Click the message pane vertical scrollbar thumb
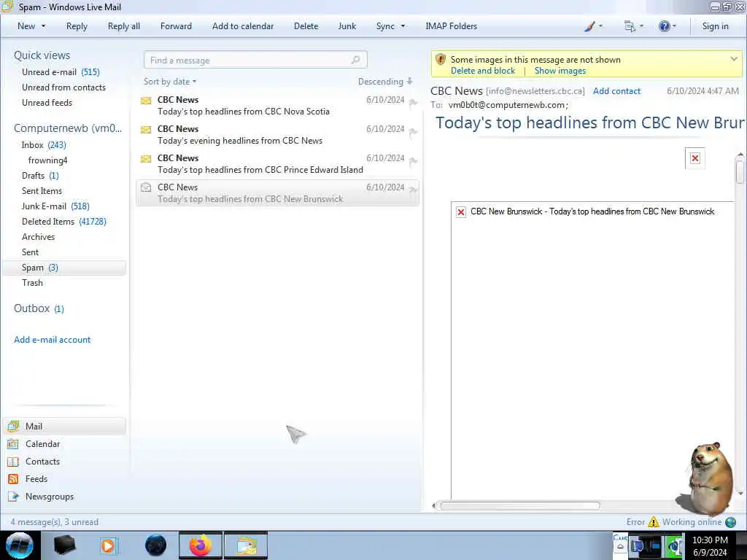Screen dimensions: 747x560 tap(740, 171)
